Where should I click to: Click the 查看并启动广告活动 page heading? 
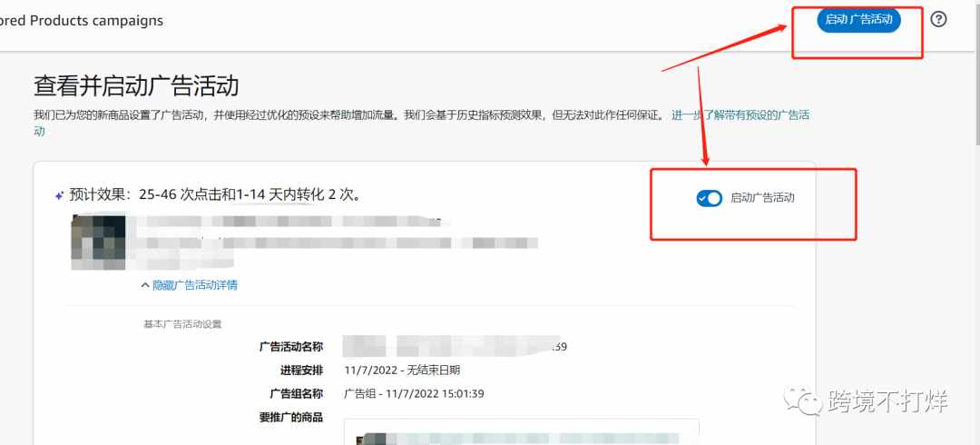tap(136, 86)
